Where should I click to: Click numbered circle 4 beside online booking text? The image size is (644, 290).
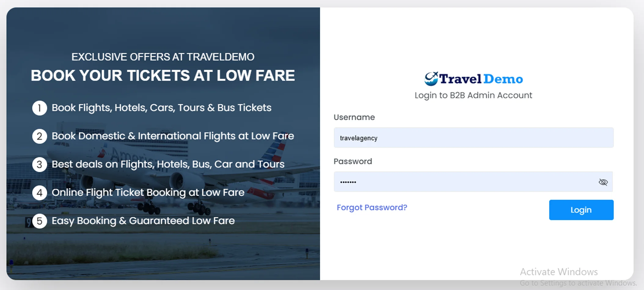(x=39, y=193)
